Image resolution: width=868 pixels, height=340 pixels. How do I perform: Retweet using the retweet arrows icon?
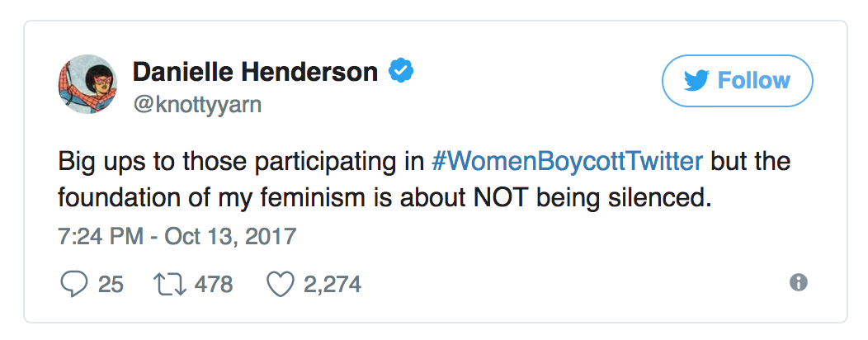tap(167, 284)
